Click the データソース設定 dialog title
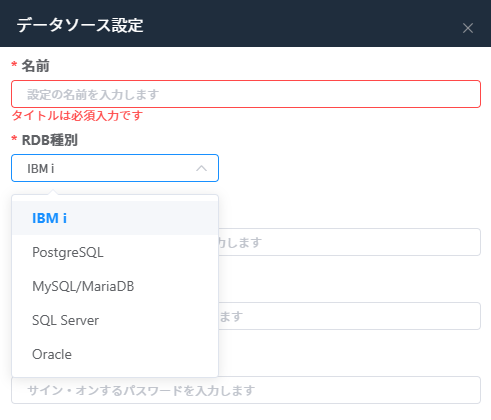 [80, 25]
